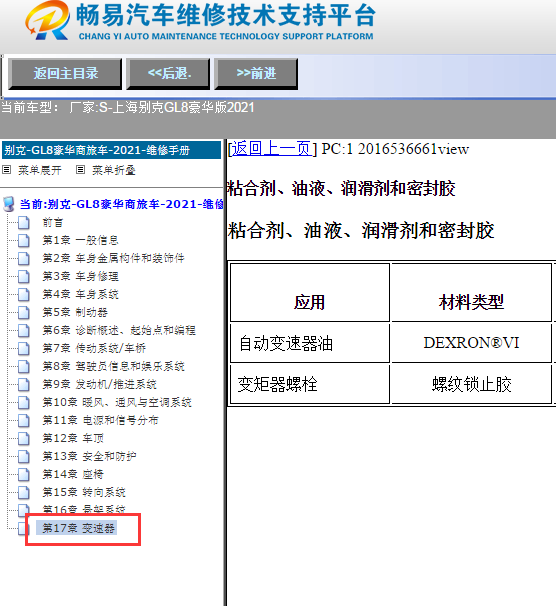Click the page icon beside 第7章

coord(24,348)
